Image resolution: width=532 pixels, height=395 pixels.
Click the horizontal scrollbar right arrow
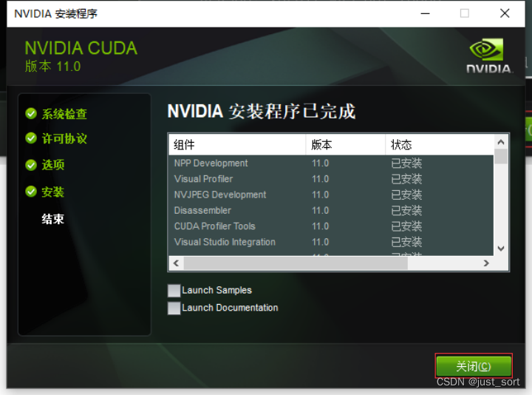coord(486,263)
